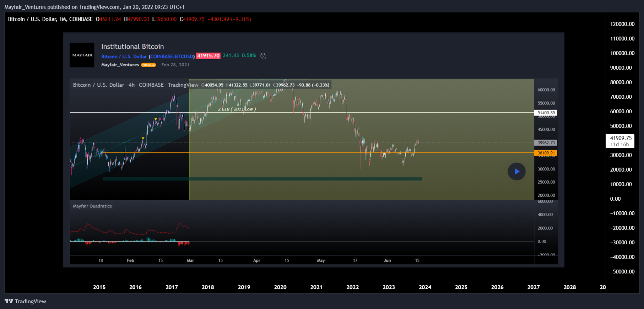Click the dark green horizontal support bar
644x309 pixels.
click(262, 179)
